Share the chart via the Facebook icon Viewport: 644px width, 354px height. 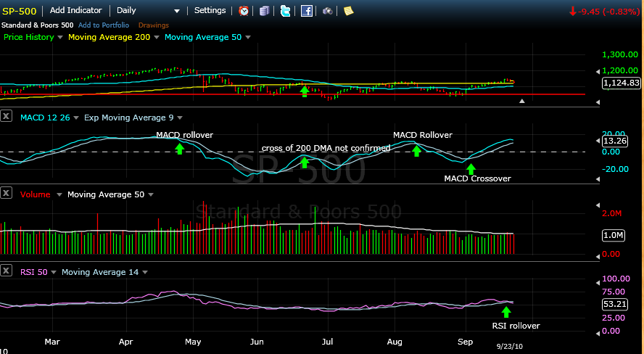pyautogui.click(x=306, y=11)
